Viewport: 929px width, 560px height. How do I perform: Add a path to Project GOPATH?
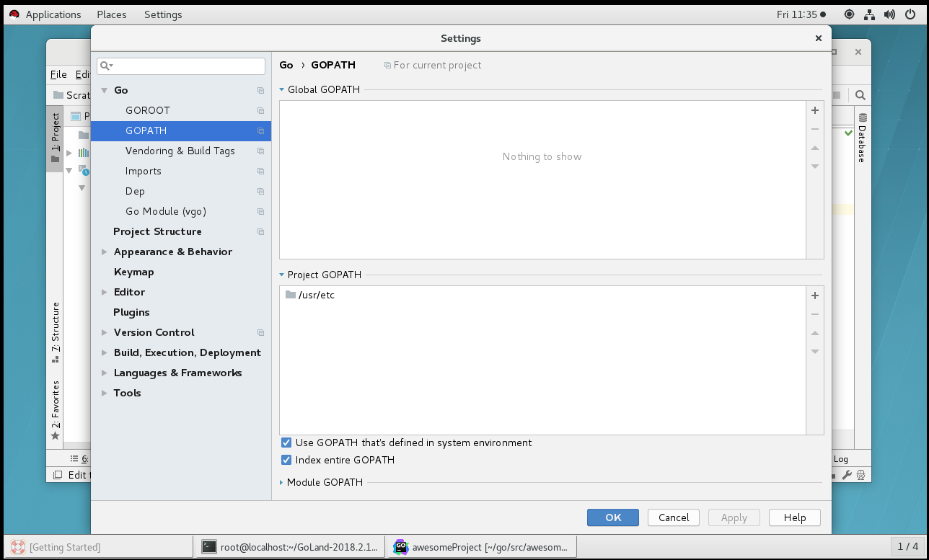coord(815,295)
